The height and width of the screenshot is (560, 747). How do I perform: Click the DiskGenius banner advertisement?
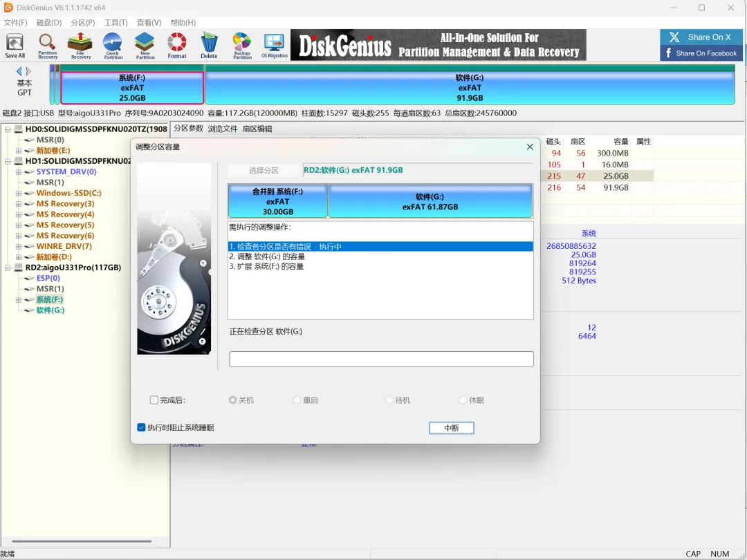coord(439,45)
